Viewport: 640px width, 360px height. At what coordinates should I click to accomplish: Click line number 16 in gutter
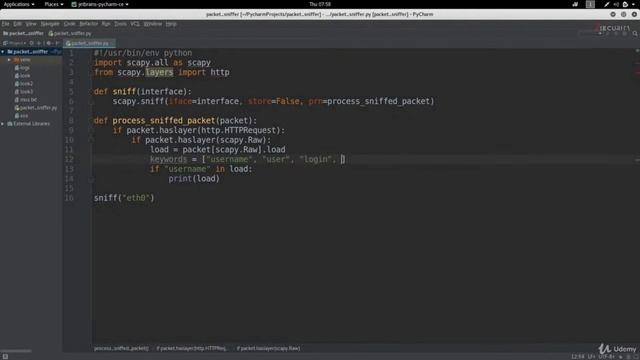(x=69, y=198)
